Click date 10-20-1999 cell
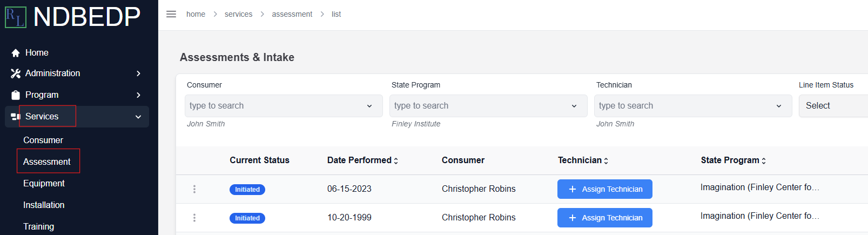The width and height of the screenshot is (868, 235). coord(349,218)
